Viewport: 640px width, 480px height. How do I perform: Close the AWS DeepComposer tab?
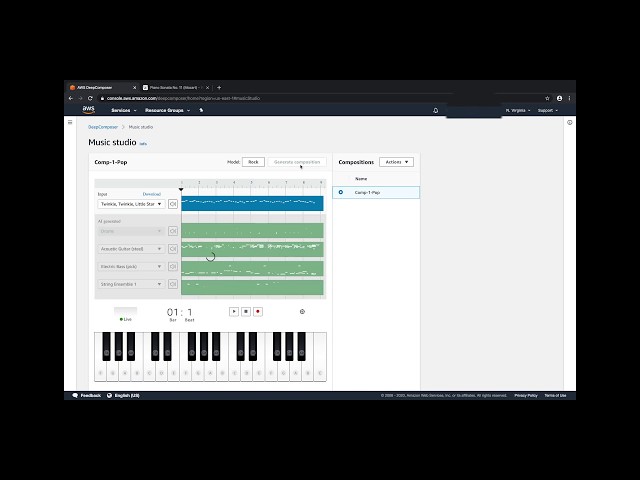[x=135, y=87]
